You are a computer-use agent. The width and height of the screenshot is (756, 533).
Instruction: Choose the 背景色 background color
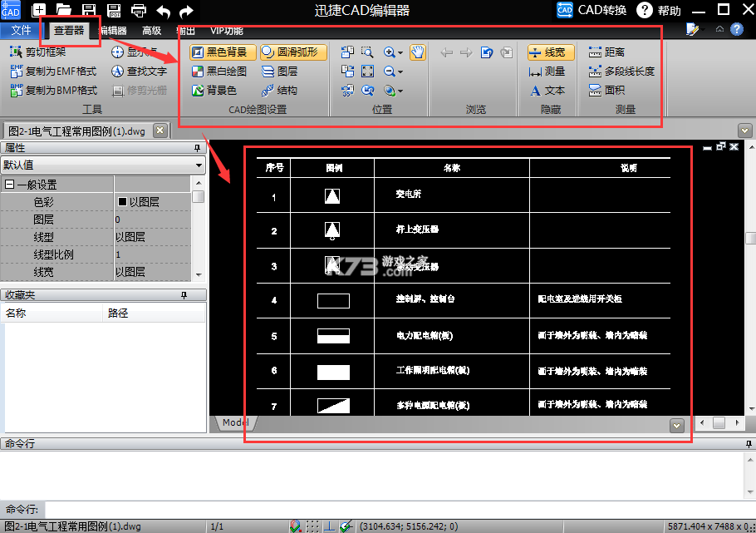pos(214,91)
